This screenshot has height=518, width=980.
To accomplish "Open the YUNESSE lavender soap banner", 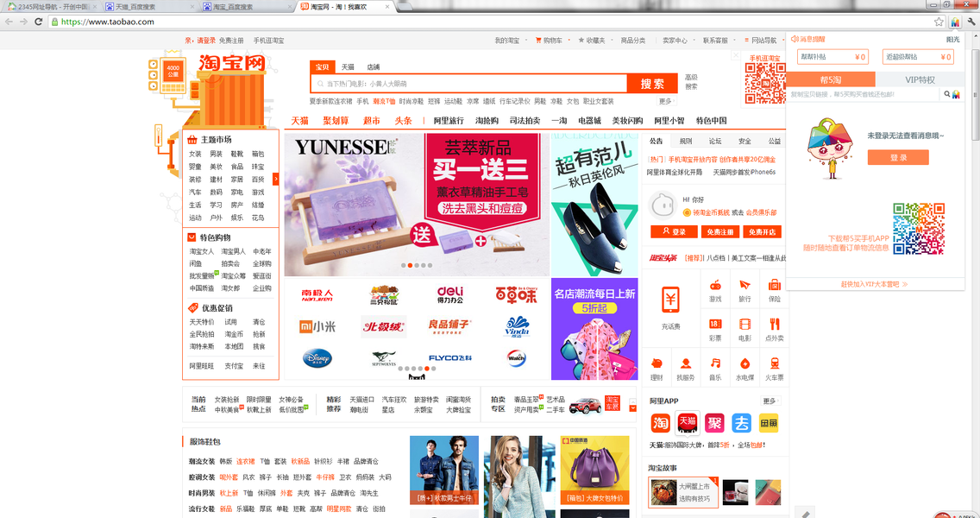I will pyautogui.click(x=417, y=205).
